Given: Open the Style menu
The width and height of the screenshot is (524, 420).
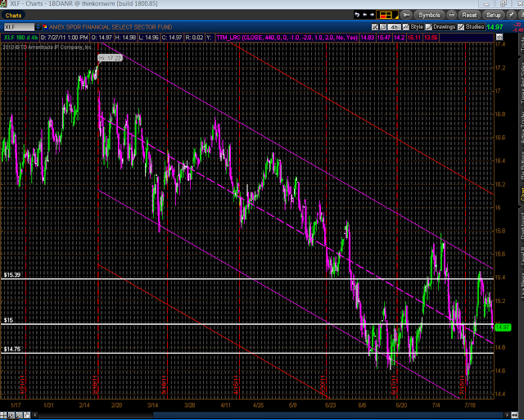Looking at the screenshot, I should [x=413, y=27].
